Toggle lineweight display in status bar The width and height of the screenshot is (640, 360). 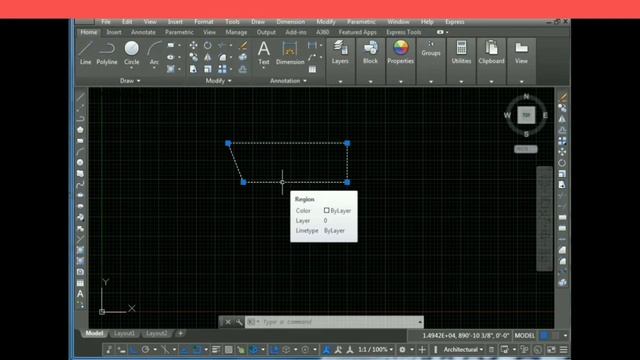coord(216,350)
